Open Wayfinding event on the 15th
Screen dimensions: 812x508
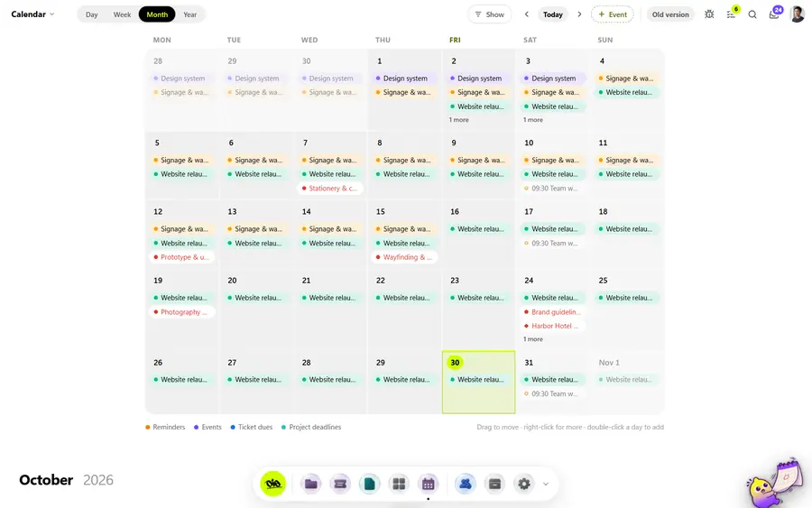[x=404, y=257]
